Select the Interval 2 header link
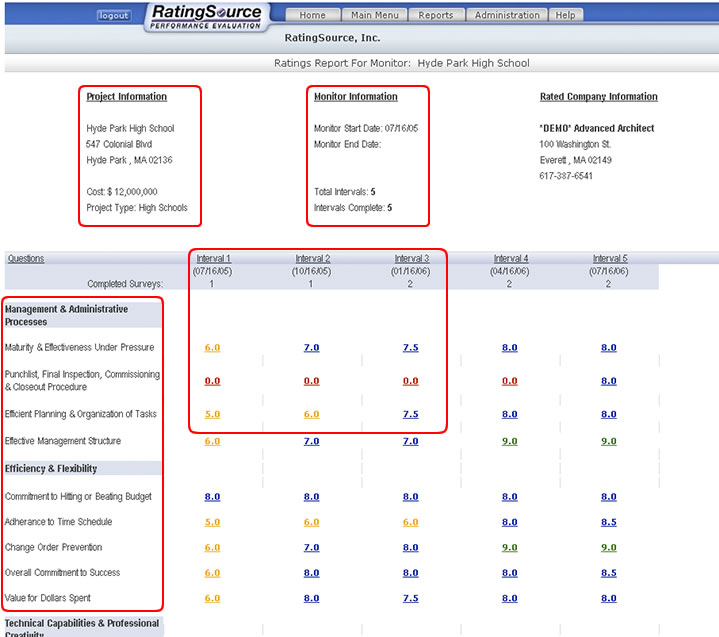Screen dimensions: 719x637 (x=311, y=258)
